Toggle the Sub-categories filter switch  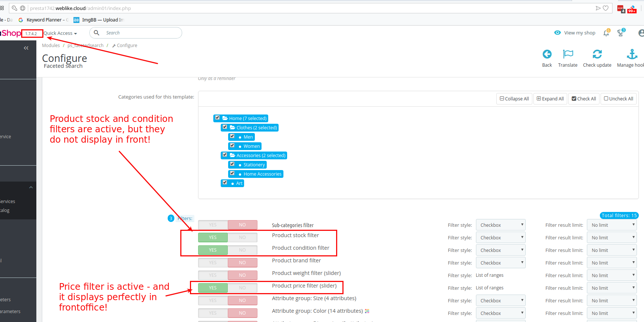(228, 225)
